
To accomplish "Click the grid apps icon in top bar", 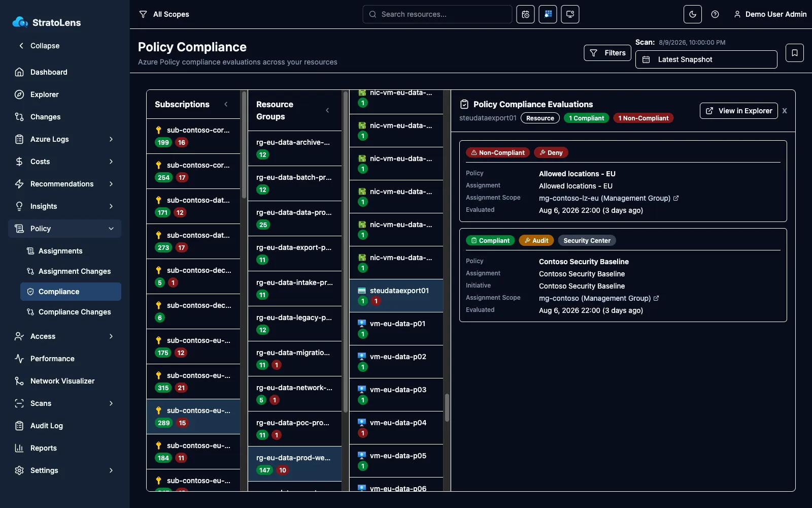I will pos(548,14).
